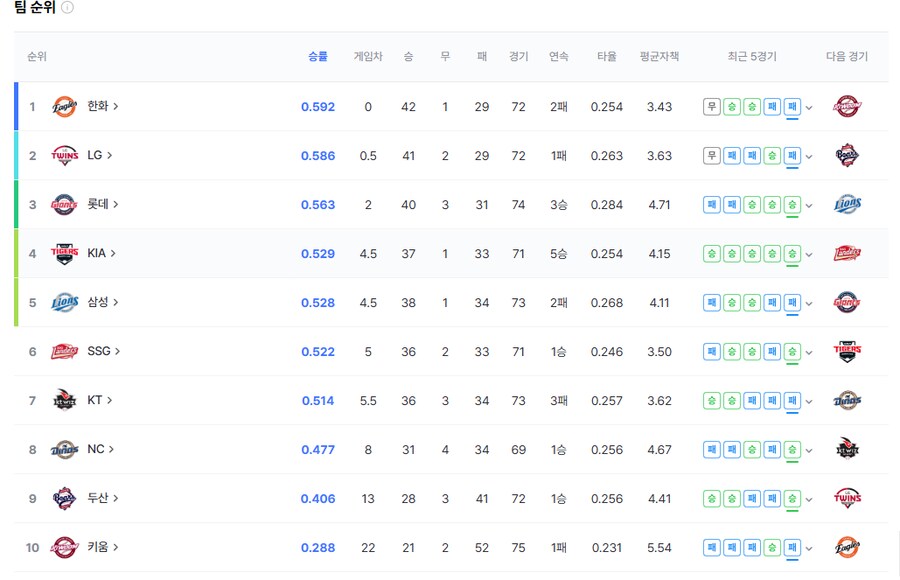
Task: Click the 두산 Bears logo in rank 9 row
Action: 64,499
